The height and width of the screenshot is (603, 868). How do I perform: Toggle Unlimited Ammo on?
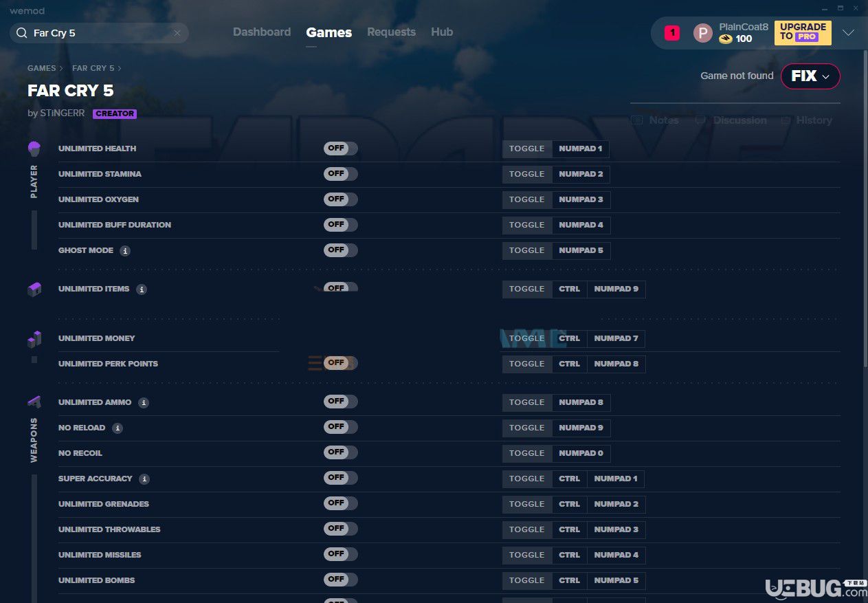coord(341,402)
